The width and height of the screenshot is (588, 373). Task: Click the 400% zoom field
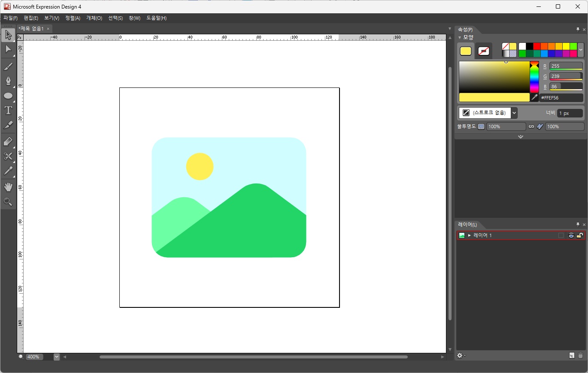pos(35,357)
